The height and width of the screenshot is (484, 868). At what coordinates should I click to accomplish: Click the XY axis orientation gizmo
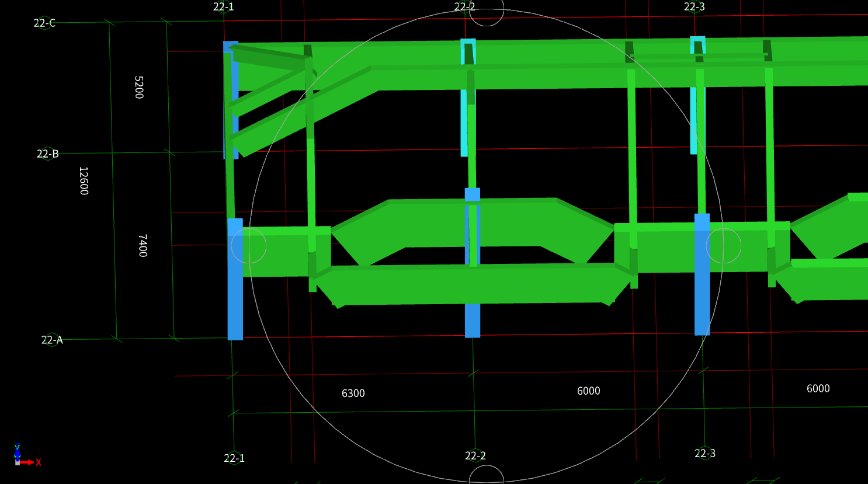pyautogui.click(x=26, y=456)
